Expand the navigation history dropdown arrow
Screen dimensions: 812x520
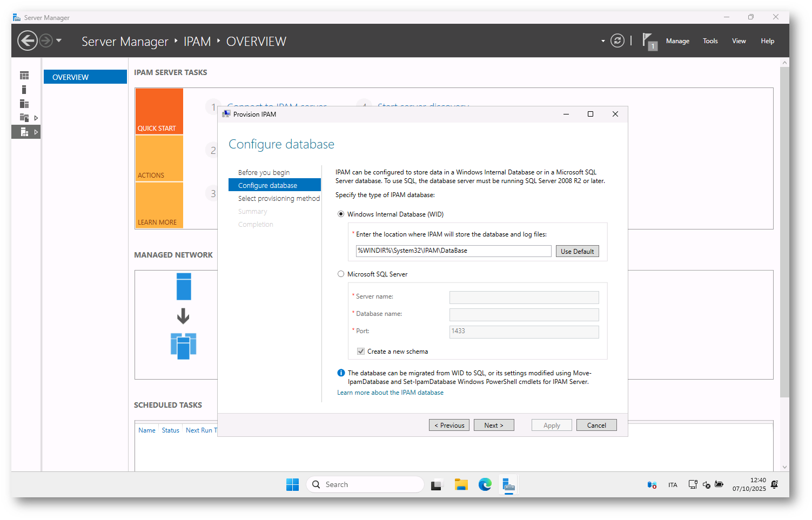[x=59, y=40]
